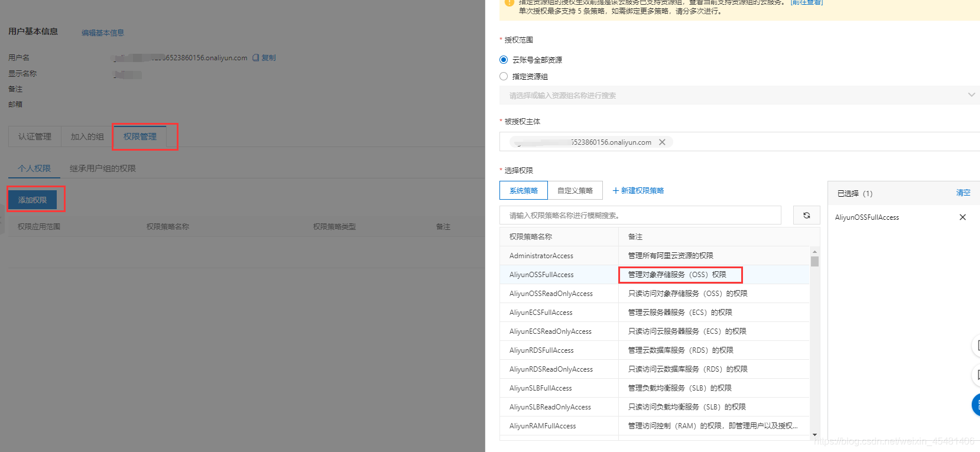Click the 权限策略名称 column header in panel
This screenshot has width=980, height=452.
tap(531, 237)
